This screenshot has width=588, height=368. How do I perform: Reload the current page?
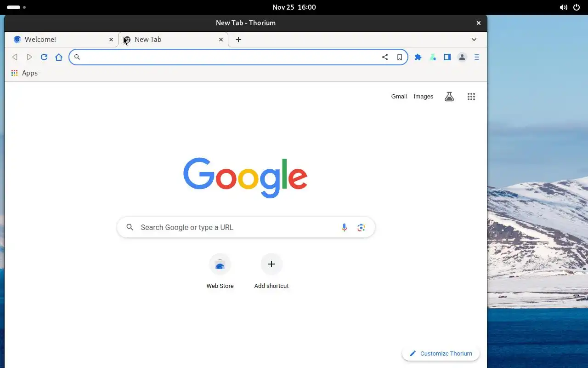tap(44, 57)
